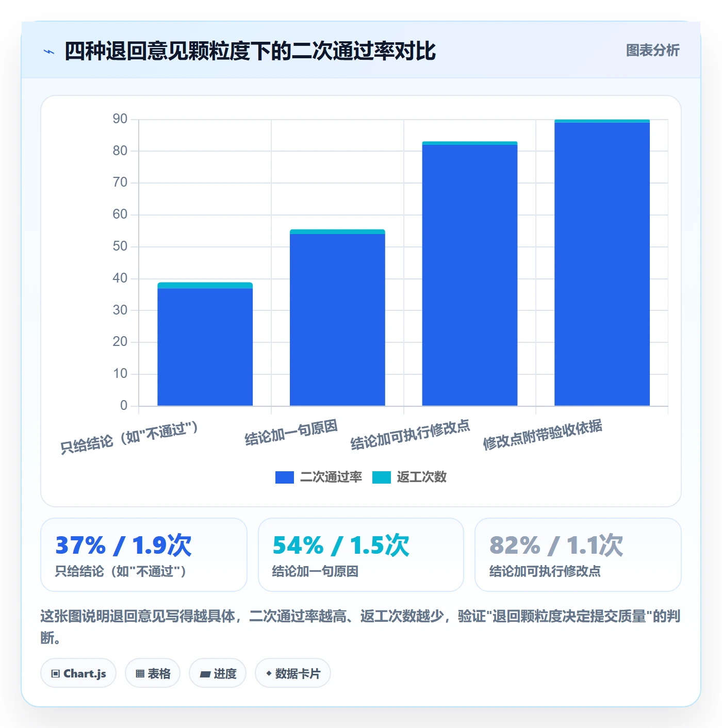The height and width of the screenshot is (728, 722).
Task: Toggle the 返工次数 legend item
Action: 409,477
